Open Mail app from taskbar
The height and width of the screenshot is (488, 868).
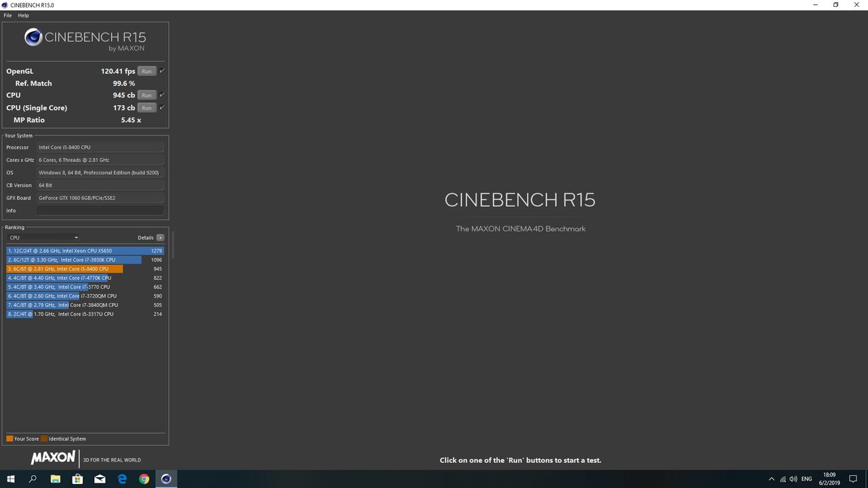point(100,479)
